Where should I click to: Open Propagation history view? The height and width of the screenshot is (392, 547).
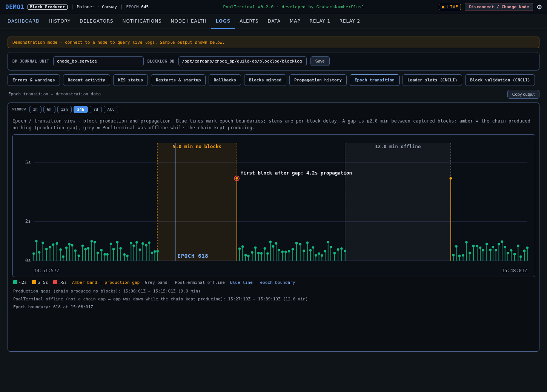click(x=318, y=80)
